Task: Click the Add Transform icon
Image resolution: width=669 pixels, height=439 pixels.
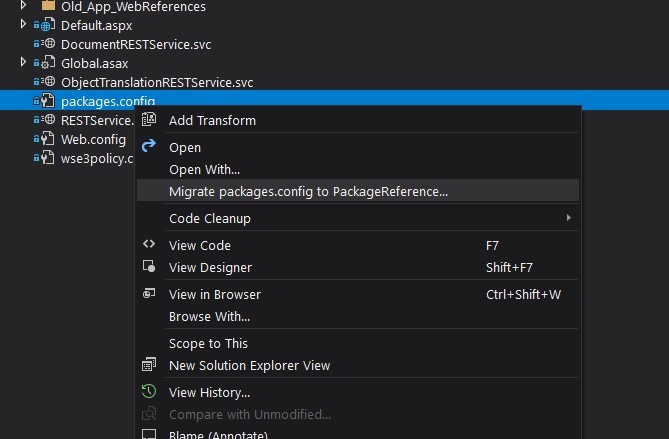Action: tap(149, 119)
